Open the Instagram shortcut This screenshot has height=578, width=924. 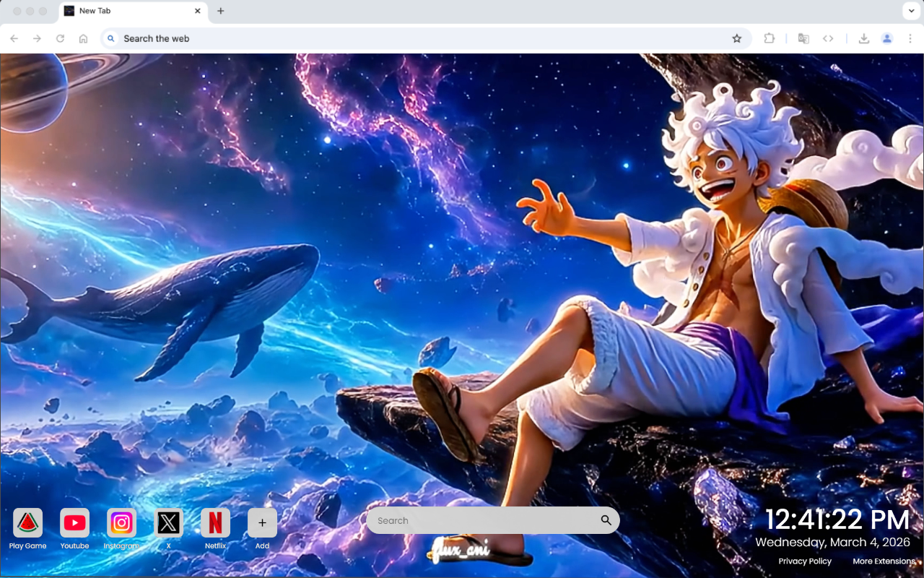pyautogui.click(x=121, y=529)
